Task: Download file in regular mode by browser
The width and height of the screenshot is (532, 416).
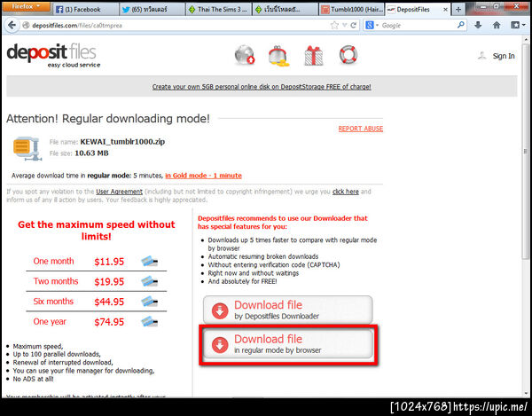Action: pyautogui.click(x=287, y=344)
